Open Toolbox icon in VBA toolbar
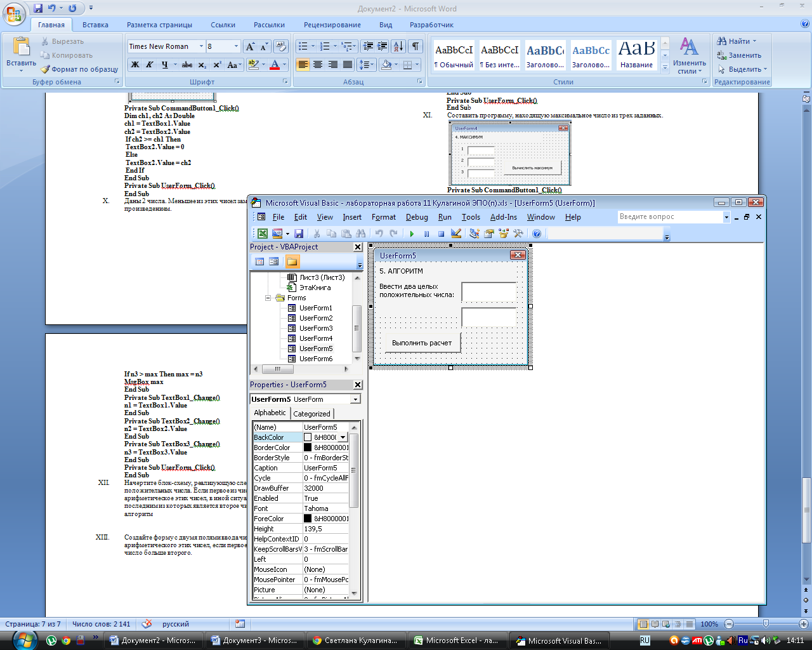Image resolution: width=812 pixels, height=650 pixels. 518,234
